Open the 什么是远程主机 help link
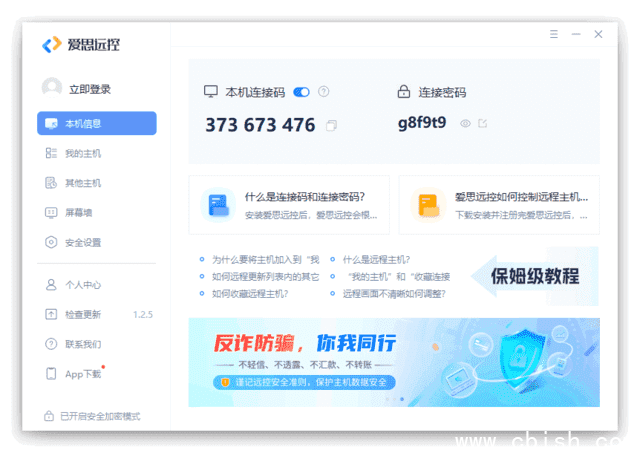This screenshot has width=640, height=453. pyautogui.click(x=376, y=260)
